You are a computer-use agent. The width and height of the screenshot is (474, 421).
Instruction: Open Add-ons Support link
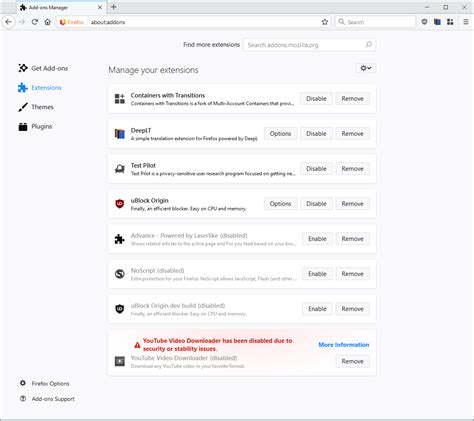coord(47,399)
